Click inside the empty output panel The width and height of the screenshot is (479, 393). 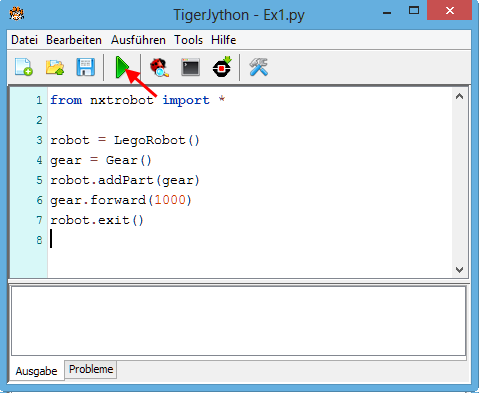pos(239,321)
